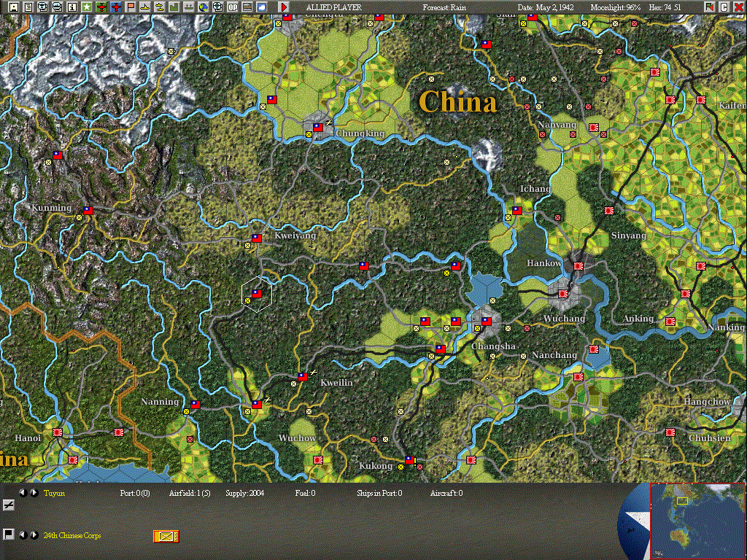Go to next base using arrow beside Tuyun
The image size is (747, 560).
[x=34, y=493]
